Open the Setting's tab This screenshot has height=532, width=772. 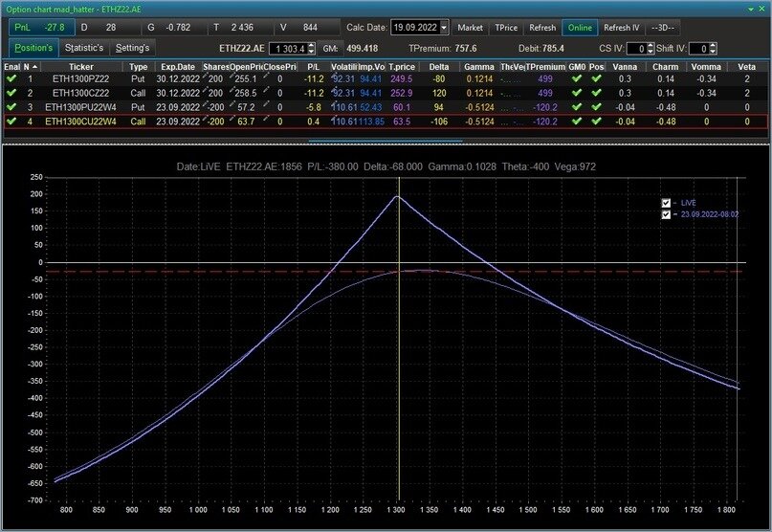tap(132, 48)
